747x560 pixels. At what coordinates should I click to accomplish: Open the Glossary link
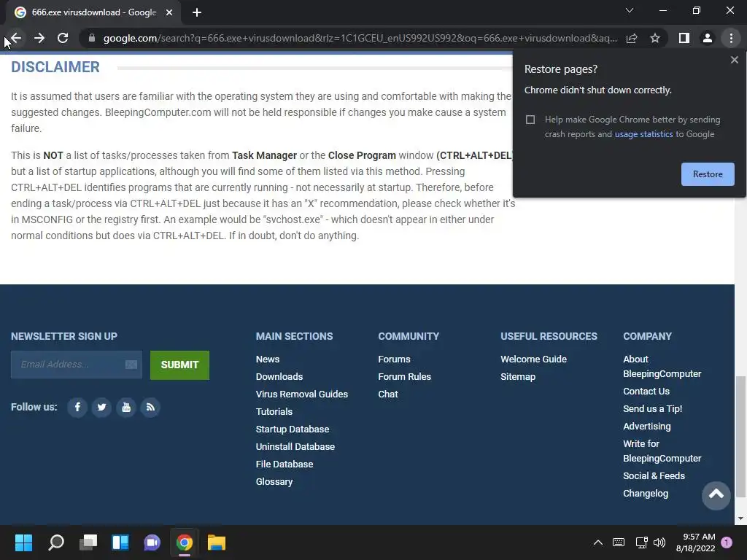274,482
